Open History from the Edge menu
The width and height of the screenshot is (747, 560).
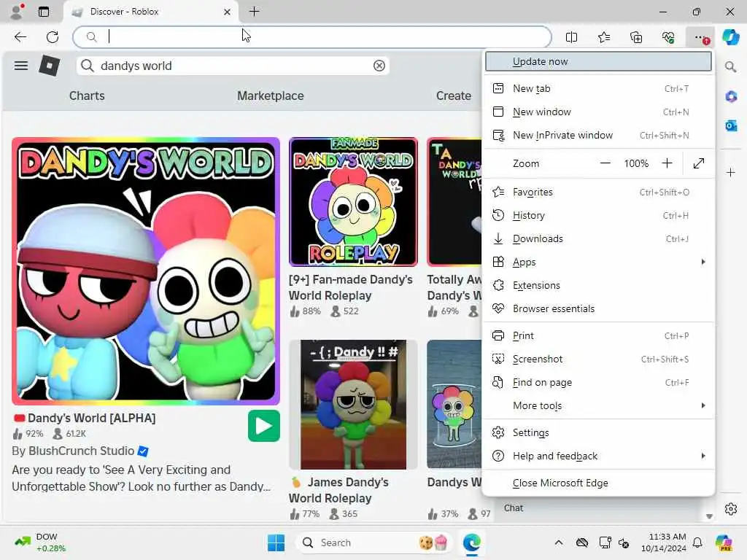point(598,215)
